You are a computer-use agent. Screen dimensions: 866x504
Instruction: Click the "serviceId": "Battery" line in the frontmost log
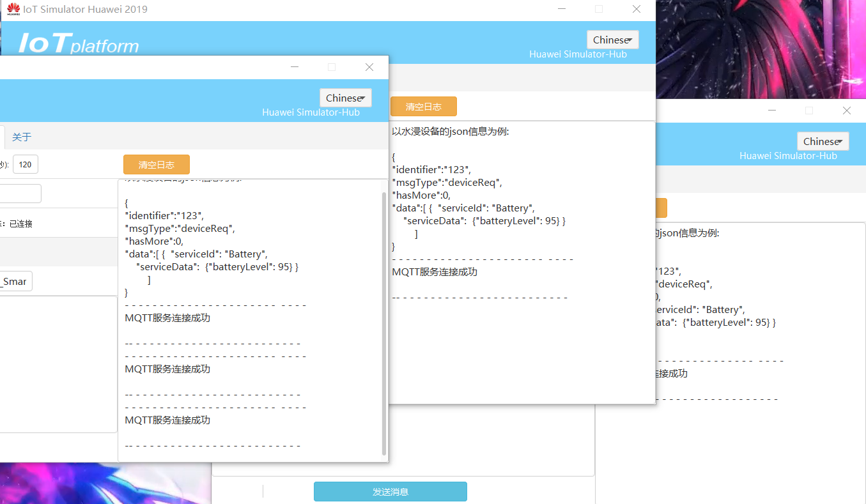tap(196, 254)
